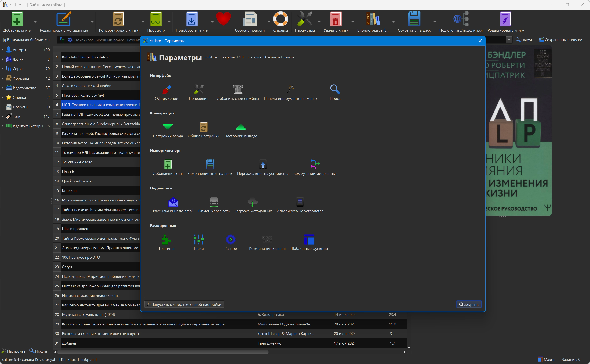This screenshot has height=364, width=590.
Task: Click the Макет button in status bar
Action: tap(546, 359)
